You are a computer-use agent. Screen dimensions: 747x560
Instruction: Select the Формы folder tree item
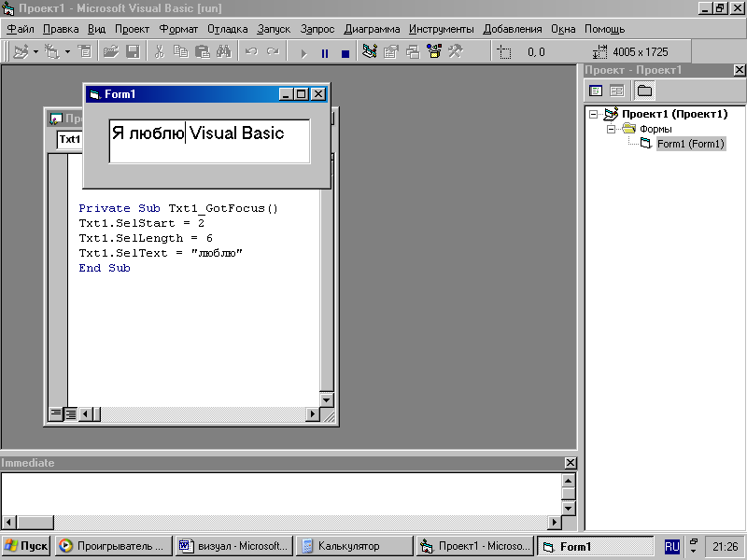tap(655, 129)
